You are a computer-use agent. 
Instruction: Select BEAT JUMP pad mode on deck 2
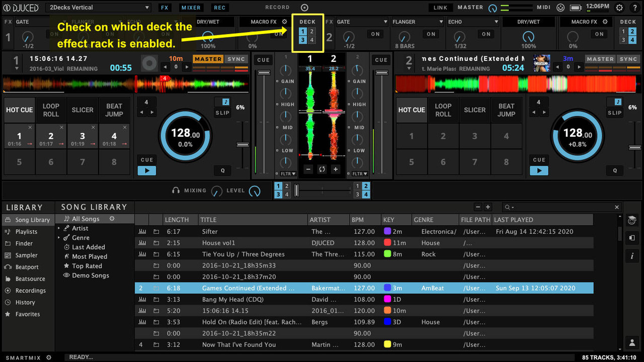click(x=506, y=110)
